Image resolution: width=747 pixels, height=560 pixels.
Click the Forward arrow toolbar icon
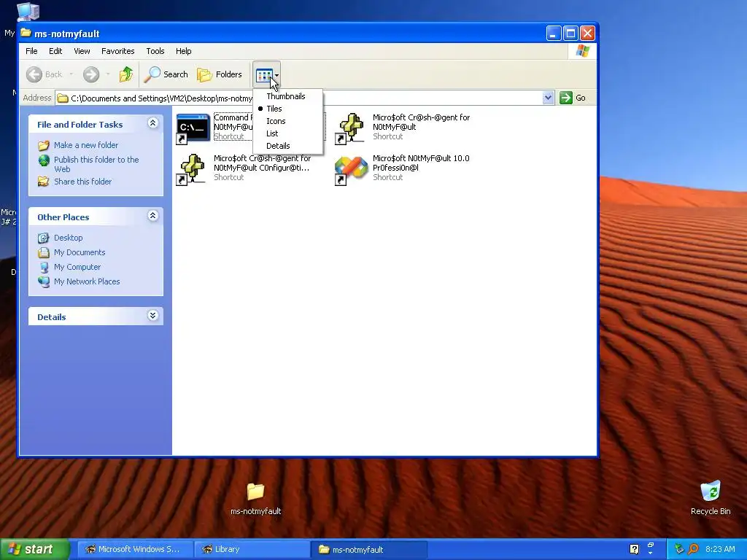click(91, 74)
